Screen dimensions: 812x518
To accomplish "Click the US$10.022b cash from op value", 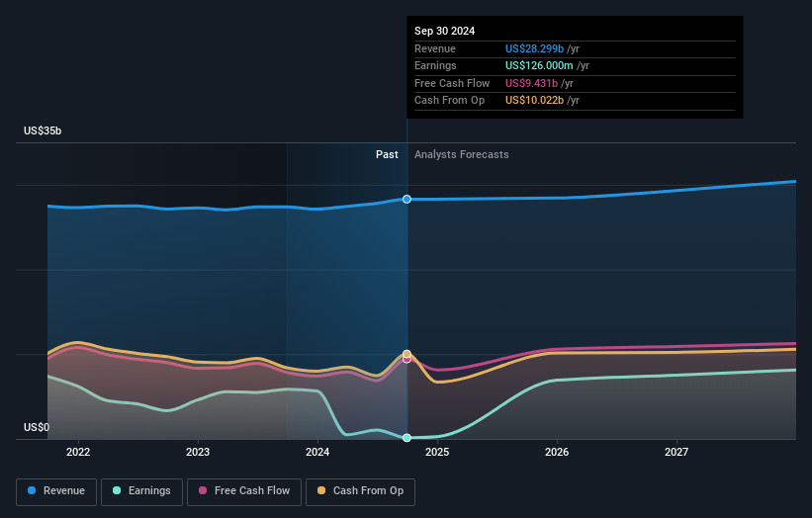I will pyautogui.click(x=534, y=101).
